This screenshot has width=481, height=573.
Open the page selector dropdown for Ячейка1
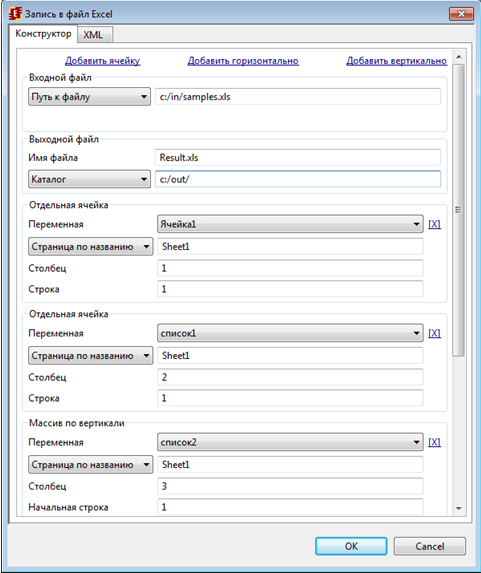(91, 247)
